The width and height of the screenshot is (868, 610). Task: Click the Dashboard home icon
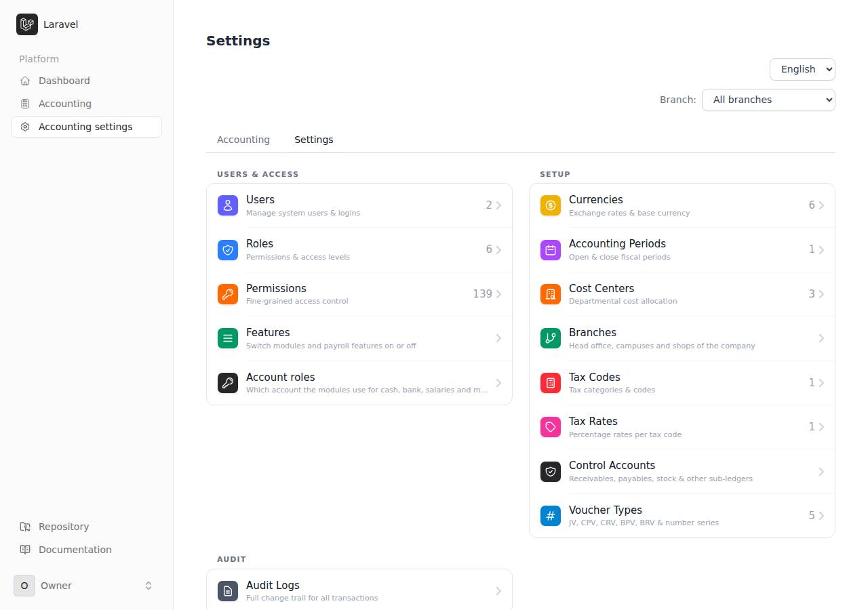[25, 81]
